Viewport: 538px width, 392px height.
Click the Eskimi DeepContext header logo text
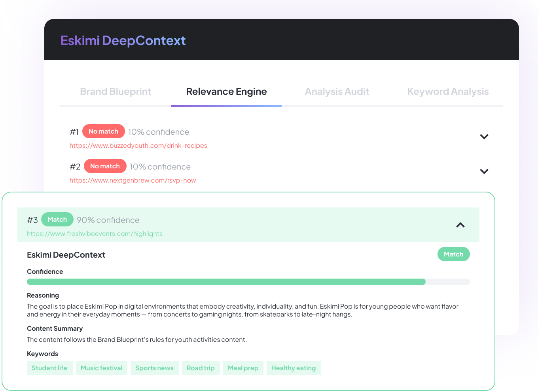pos(123,41)
